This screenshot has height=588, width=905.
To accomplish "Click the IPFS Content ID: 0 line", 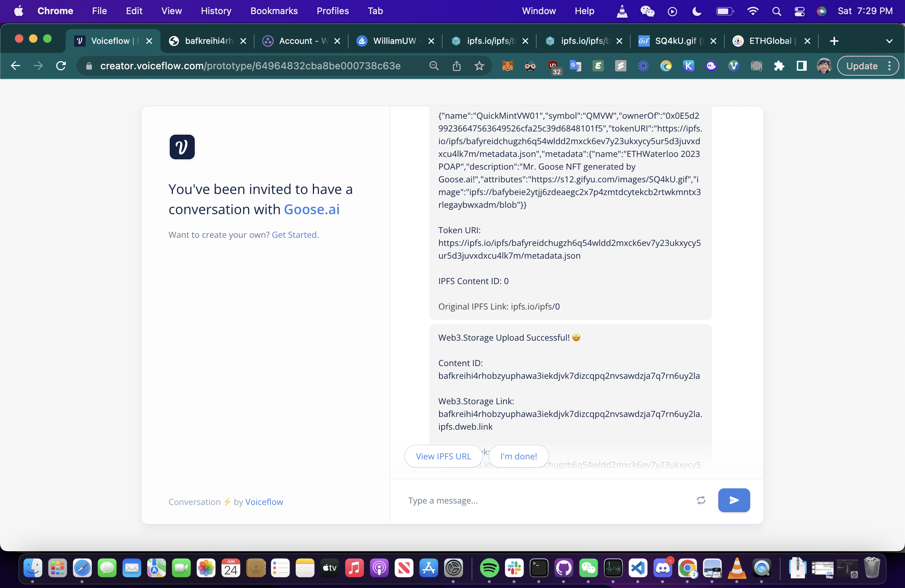I will coord(473,281).
